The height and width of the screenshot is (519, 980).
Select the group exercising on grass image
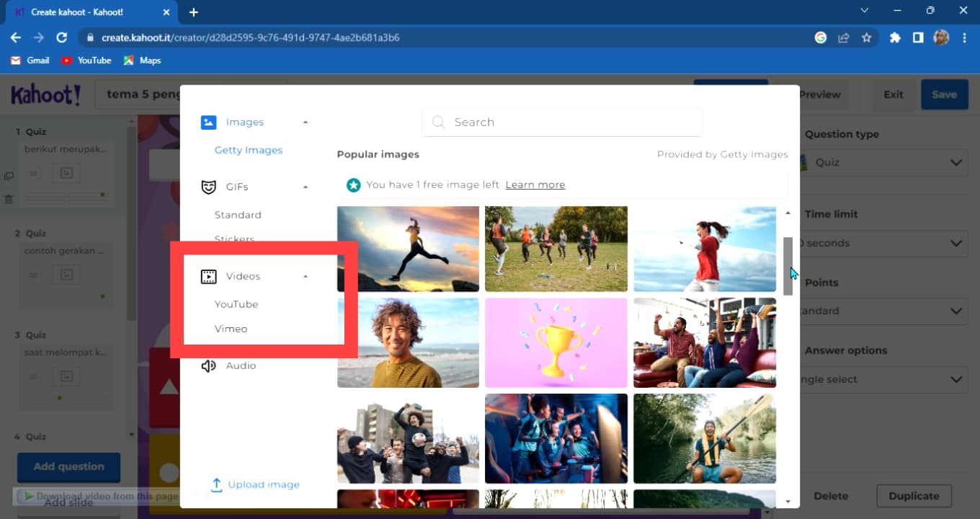(556, 249)
